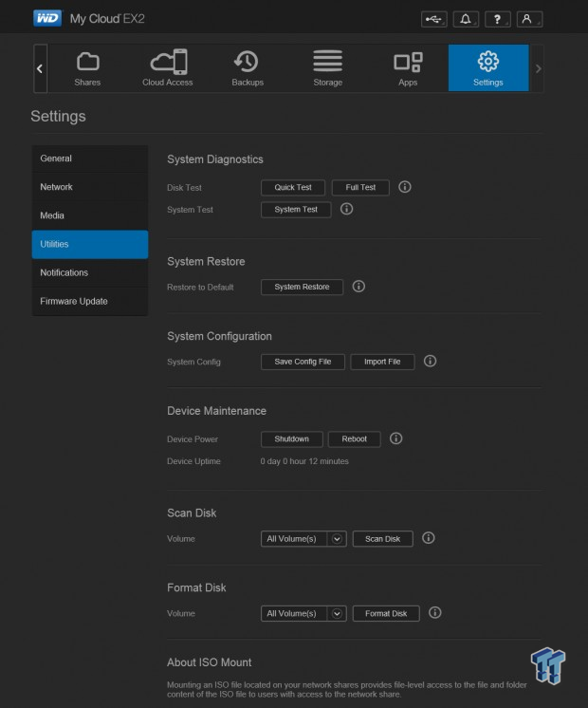Click the 'About ISO Mount' heading
The image size is (588, 708).
click(x=209, y=662)
